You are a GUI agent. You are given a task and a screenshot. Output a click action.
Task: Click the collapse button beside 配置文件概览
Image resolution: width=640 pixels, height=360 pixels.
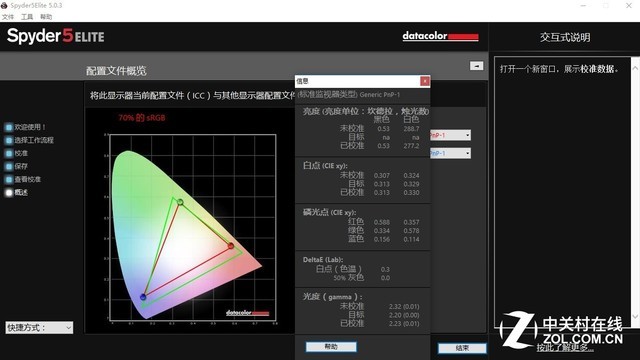pyautogui.click(x=476, y=66)
